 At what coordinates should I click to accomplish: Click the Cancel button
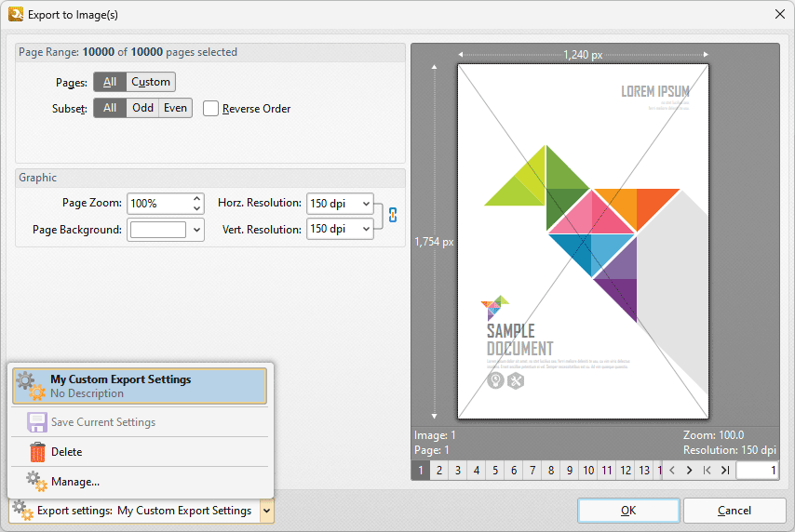tap(734, 511)
